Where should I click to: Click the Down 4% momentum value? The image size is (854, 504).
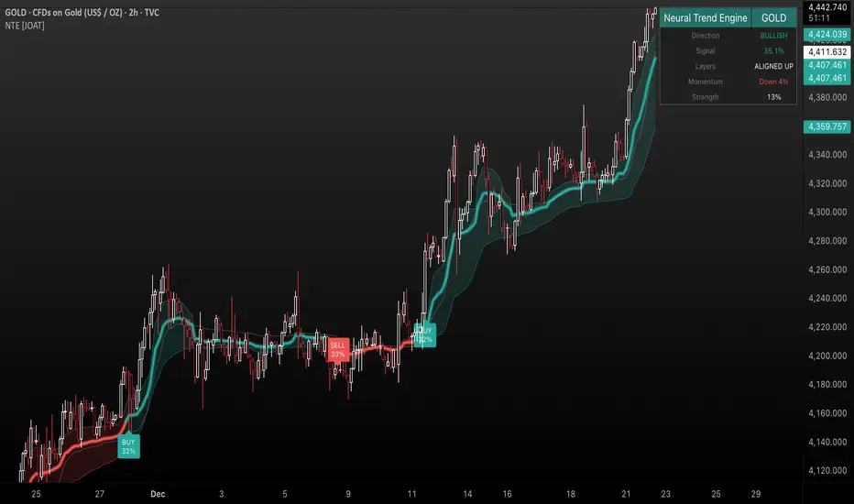point(774,82)
